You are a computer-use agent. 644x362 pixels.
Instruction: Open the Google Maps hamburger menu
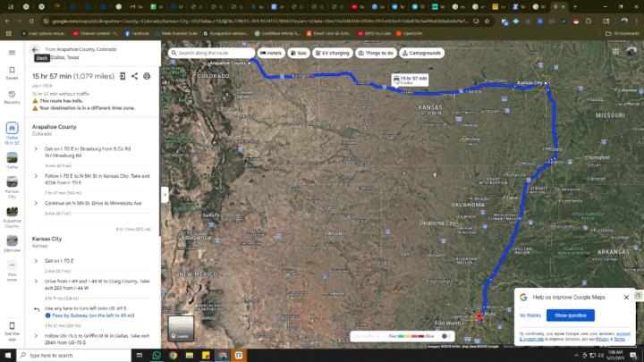tap(12, 53)
